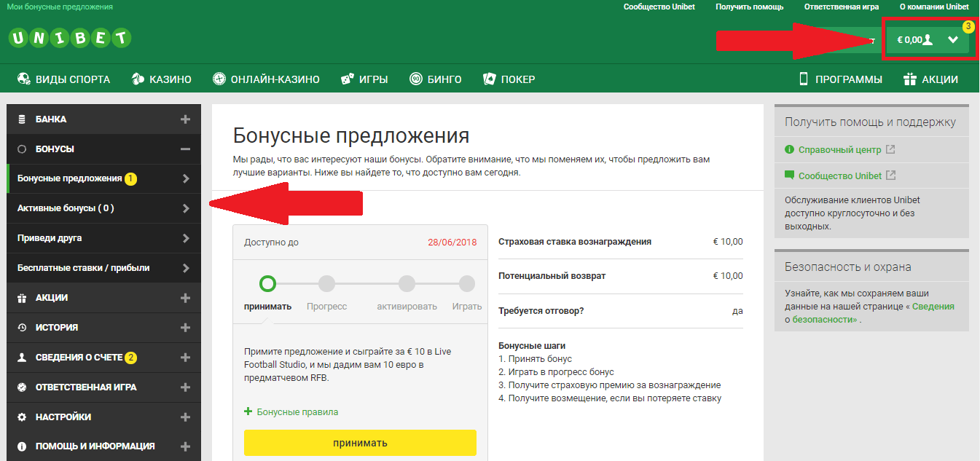Click the € 0,00 balance button

click(928, 40)
